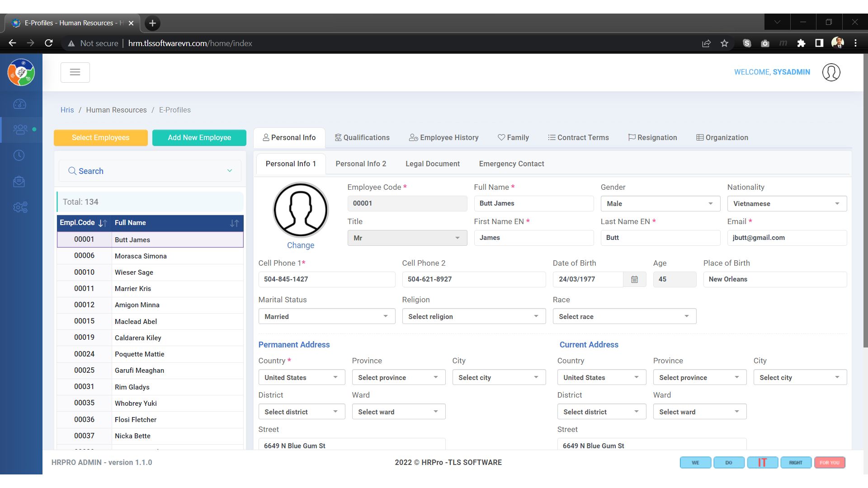Open the dashboard gauge icon in sidebar

20,104
